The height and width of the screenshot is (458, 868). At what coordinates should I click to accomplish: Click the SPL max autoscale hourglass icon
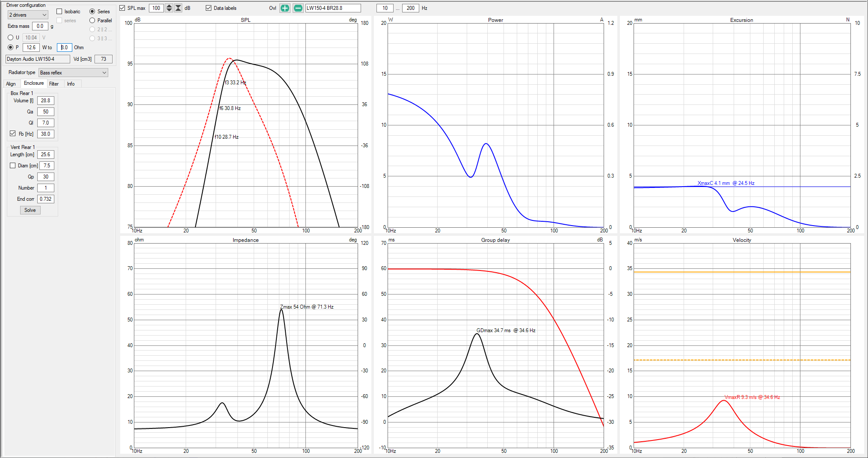tap(178, 8)
